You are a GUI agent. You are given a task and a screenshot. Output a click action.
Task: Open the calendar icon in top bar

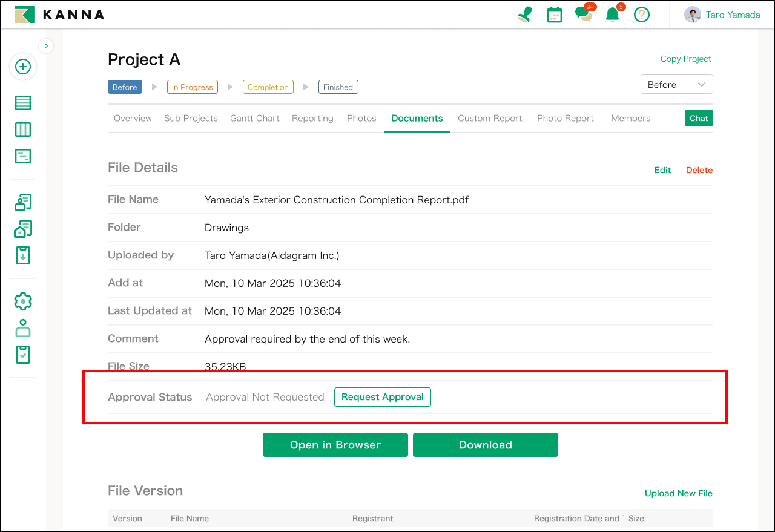[554, 15]
